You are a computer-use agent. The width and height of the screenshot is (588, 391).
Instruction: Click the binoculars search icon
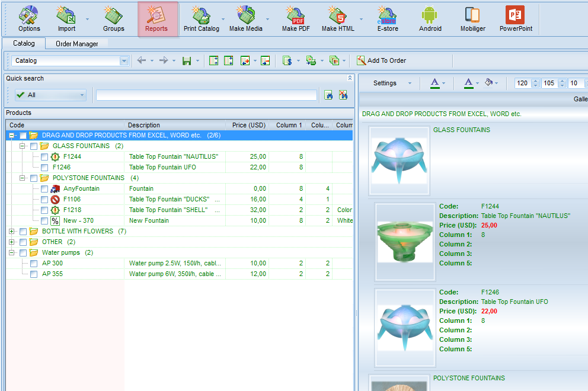[x=328, y=95]
